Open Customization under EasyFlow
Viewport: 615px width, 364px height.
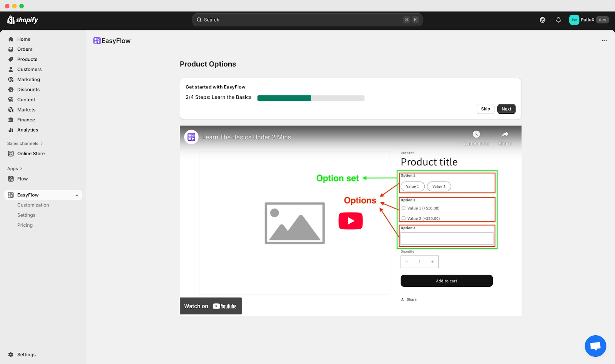[33, 205]
